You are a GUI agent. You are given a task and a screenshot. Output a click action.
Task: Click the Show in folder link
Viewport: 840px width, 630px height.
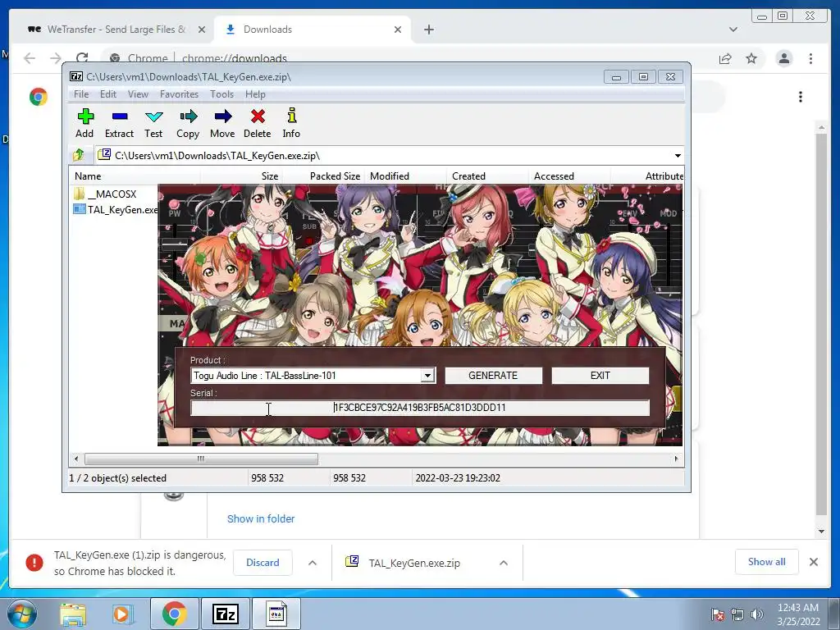tap(261, 518)
